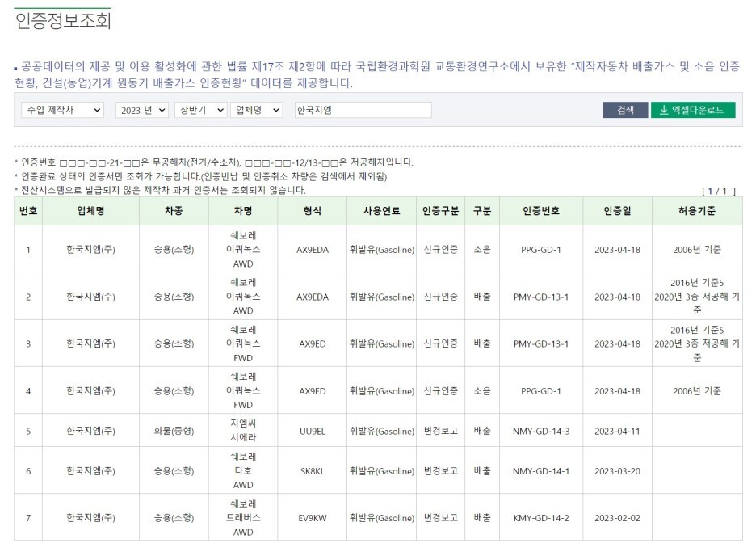Click the 검색 search button
756x552 pixels.
[x=625, y=110]
